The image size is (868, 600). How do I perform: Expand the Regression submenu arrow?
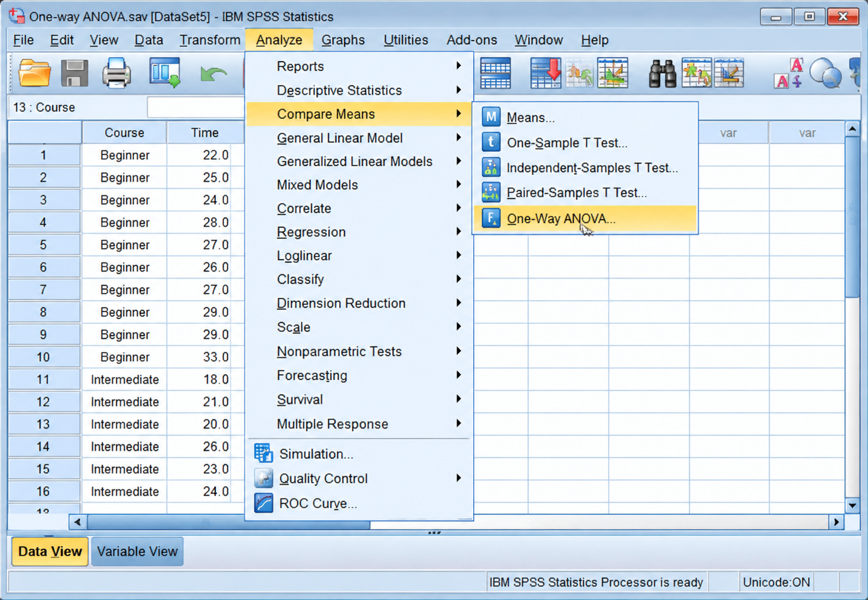click(458, 231)
